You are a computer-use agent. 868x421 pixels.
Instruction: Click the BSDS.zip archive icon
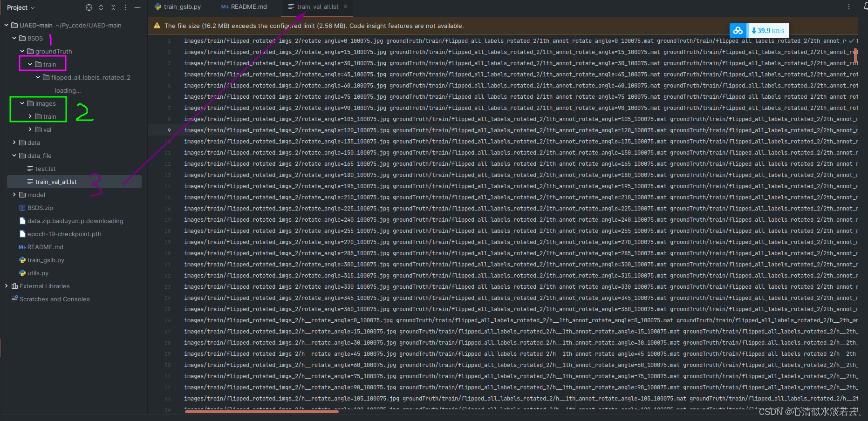pyautogui.click(x=22, y=208)
